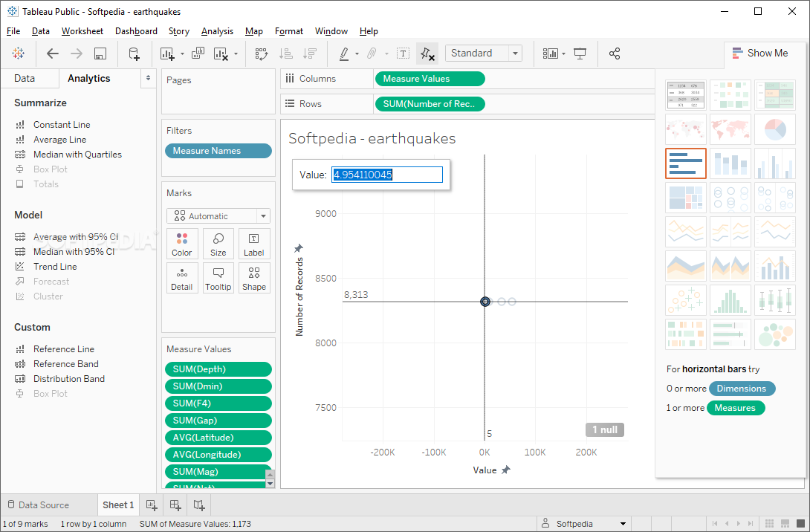Viewport: 810px width, 532px height.
Task: Click the New Worksheet tab icon
Action: pyautogui.click(x=152, y=505)
